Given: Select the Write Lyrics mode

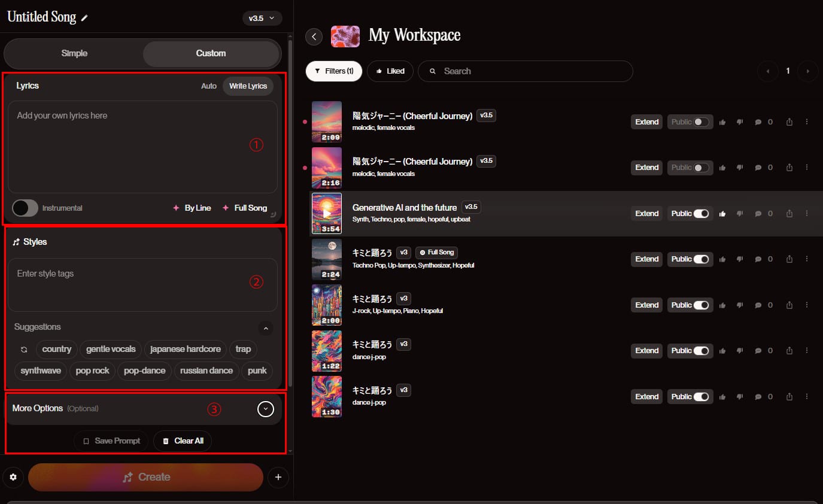Looking at the screenshot, I should (x=248, y=86).
